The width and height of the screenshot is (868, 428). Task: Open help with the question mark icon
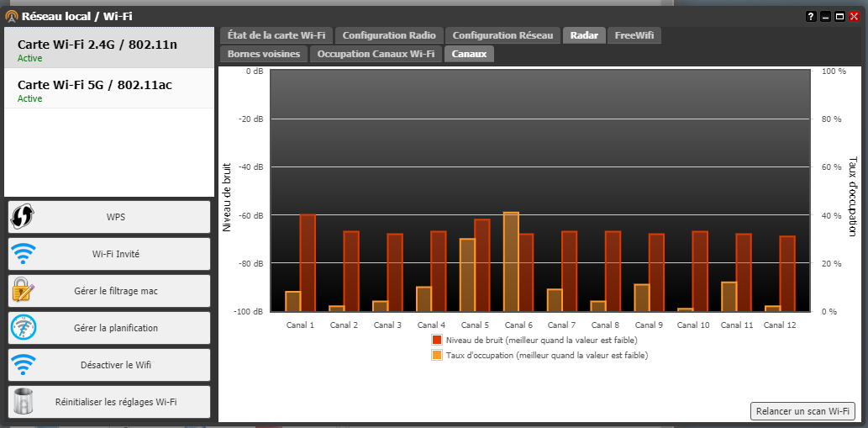811,17
